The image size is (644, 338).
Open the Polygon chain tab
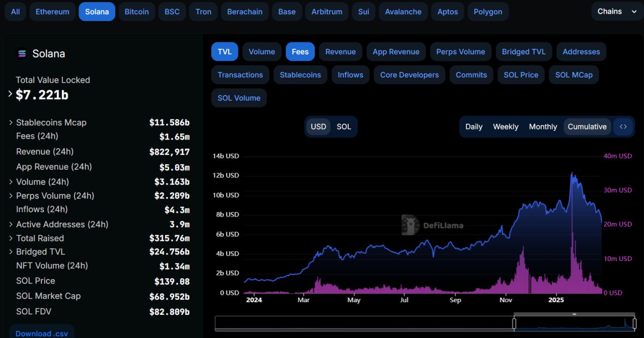[x=488, y=12]
